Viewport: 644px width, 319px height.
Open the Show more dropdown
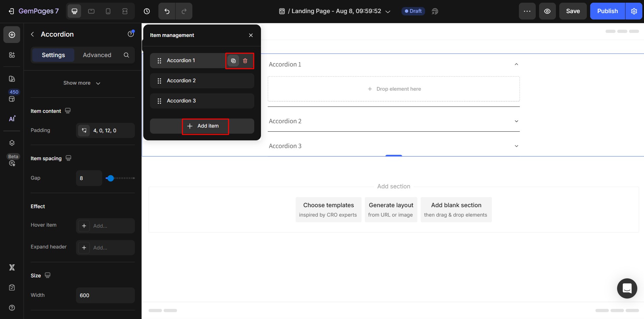[x=82, y=83]
